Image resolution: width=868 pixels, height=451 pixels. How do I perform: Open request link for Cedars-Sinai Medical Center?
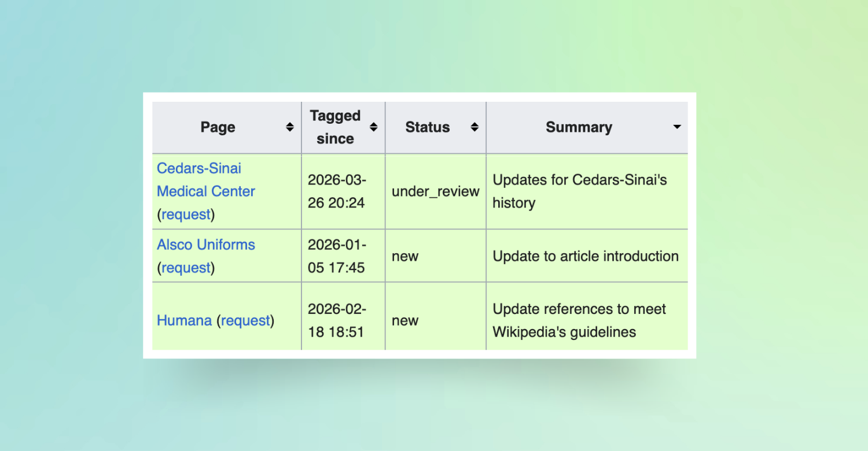(x=186, y=215)
